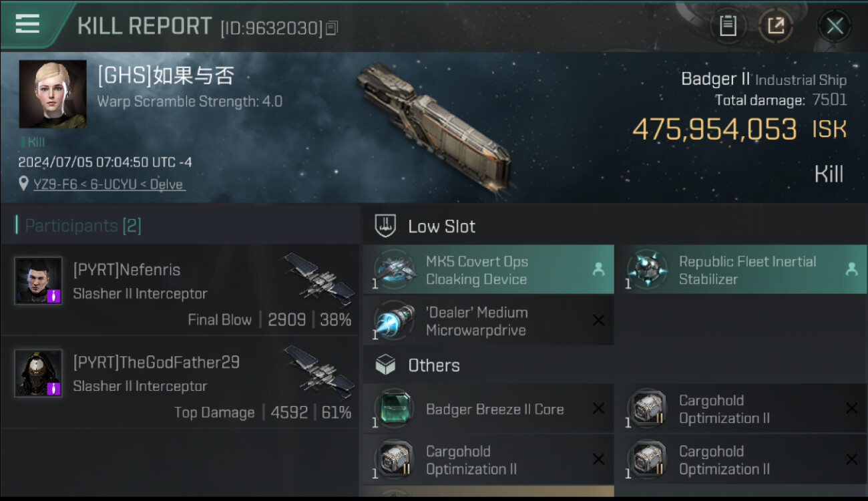View TheGodFather29's pilot portrait

pos(39,373)
